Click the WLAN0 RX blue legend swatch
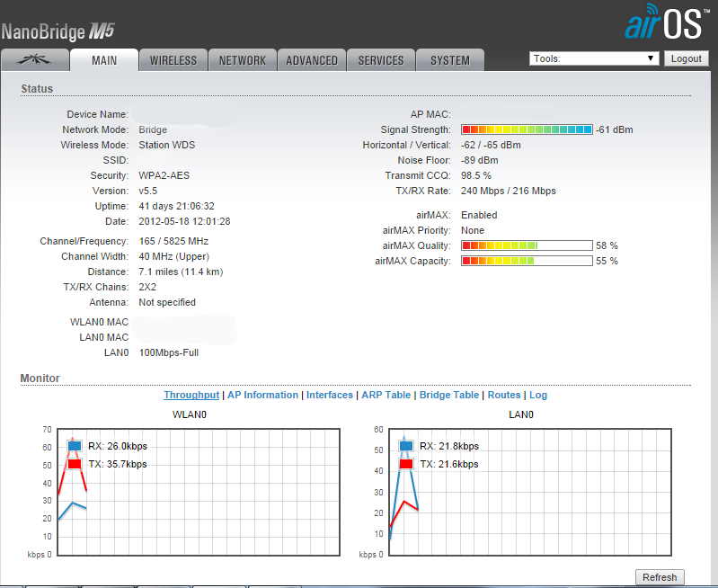Screen dimensions: 718x588 coord(75,446)
